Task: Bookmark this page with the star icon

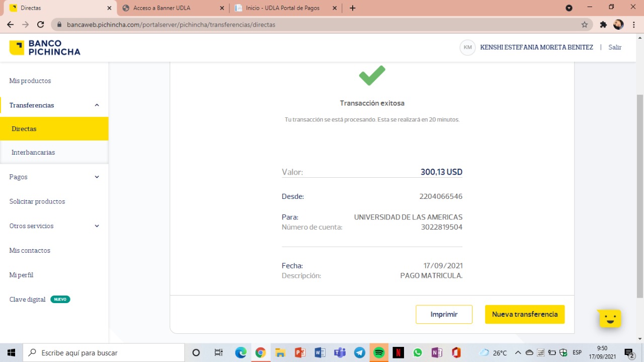Action: click(x=584, y=24)
